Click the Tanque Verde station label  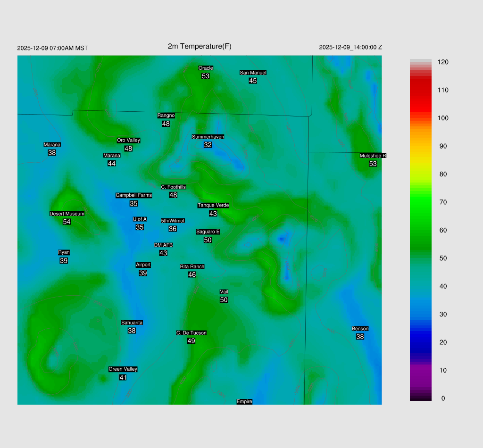pyautogui.click(x=213, y=205)
